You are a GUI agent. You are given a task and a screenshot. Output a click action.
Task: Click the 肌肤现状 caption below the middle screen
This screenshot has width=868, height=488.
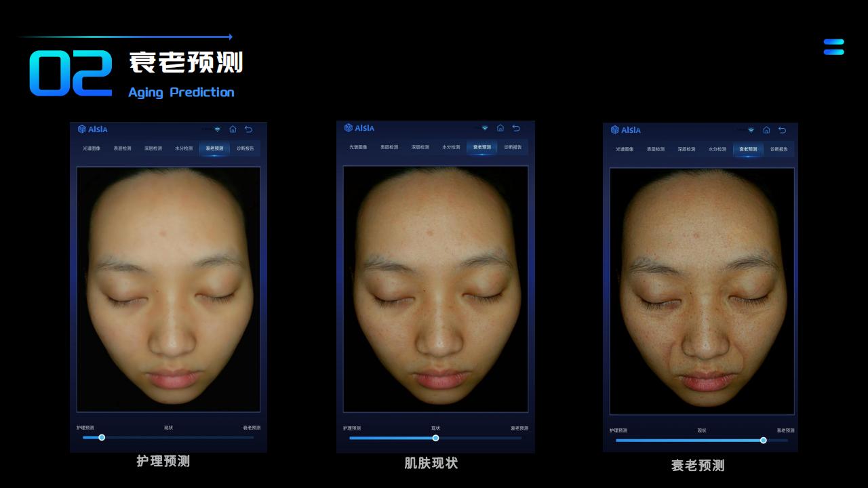[431, 463]
